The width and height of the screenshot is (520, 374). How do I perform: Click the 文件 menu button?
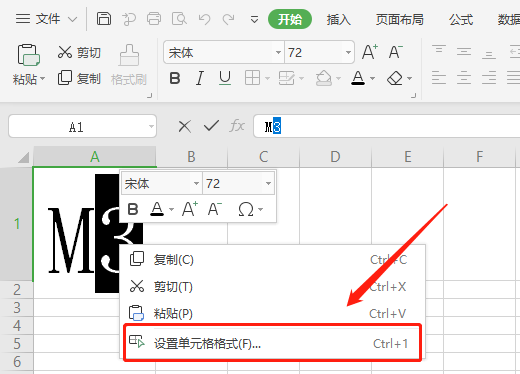coord(47,19)
